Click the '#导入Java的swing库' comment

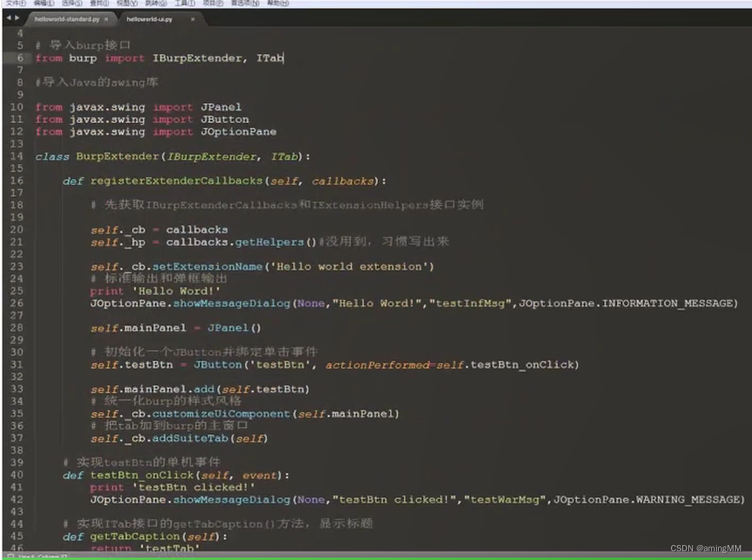[96, 82]
